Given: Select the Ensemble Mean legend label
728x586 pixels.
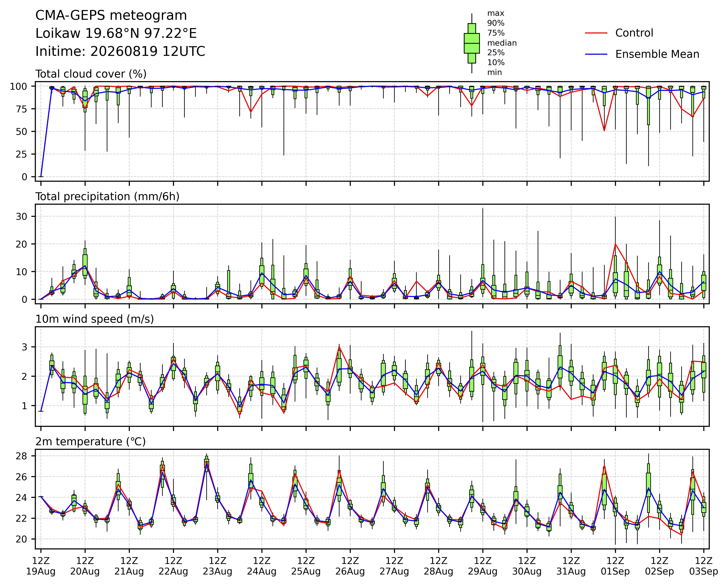Looking at the screenshot, I should tap(657, 54).
